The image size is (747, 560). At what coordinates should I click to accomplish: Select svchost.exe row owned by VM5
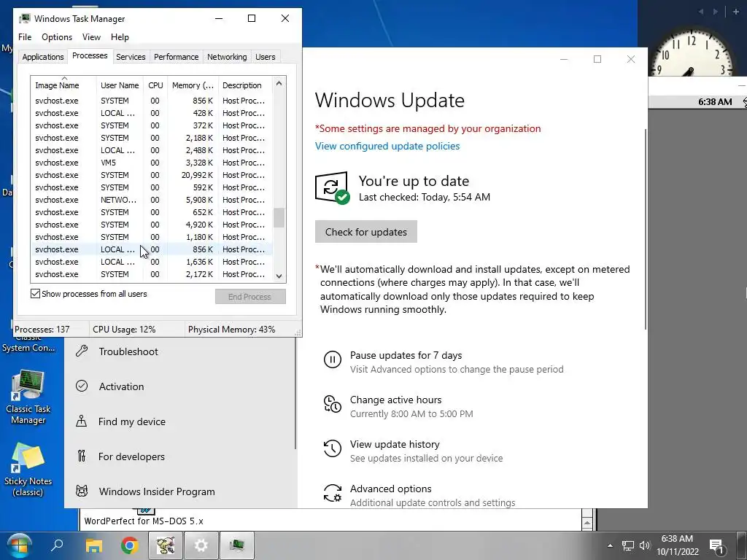[152, 163]
